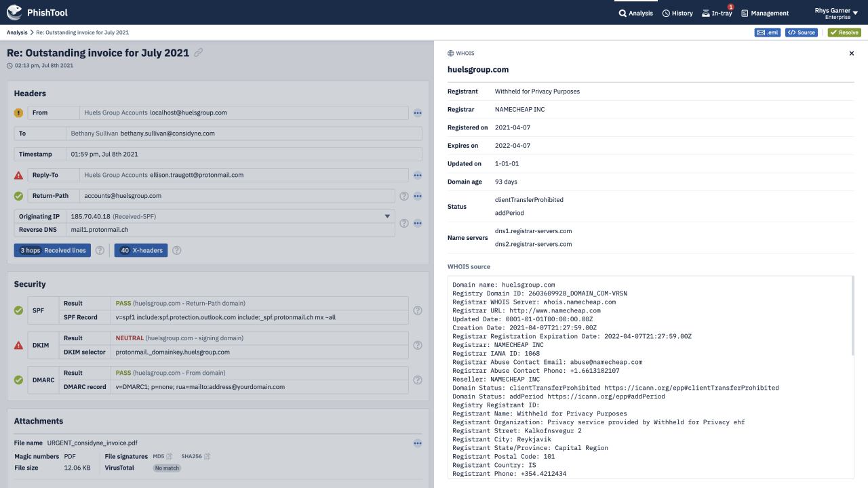
Task: Open help icon for SPF row
Action: 418,310
